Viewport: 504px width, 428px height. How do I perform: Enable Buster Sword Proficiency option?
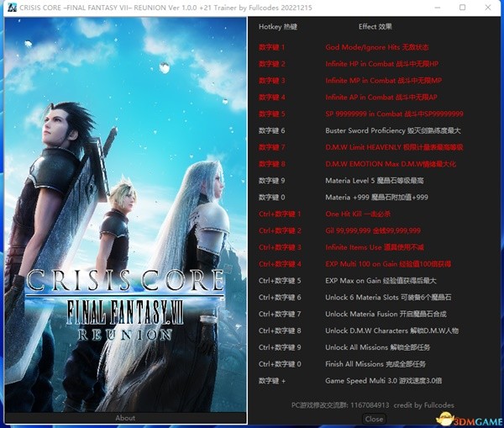point(393,130)
